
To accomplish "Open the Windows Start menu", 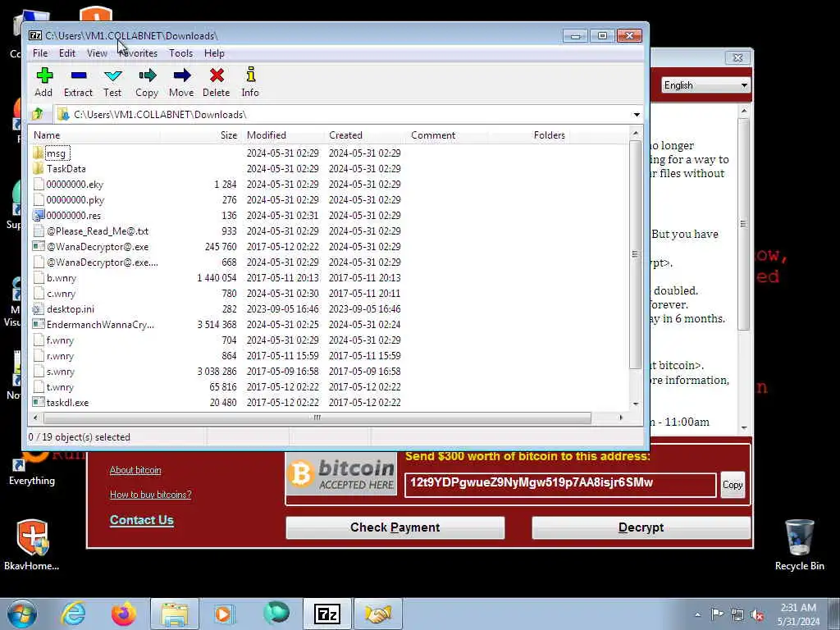I will tap(22, 614).
